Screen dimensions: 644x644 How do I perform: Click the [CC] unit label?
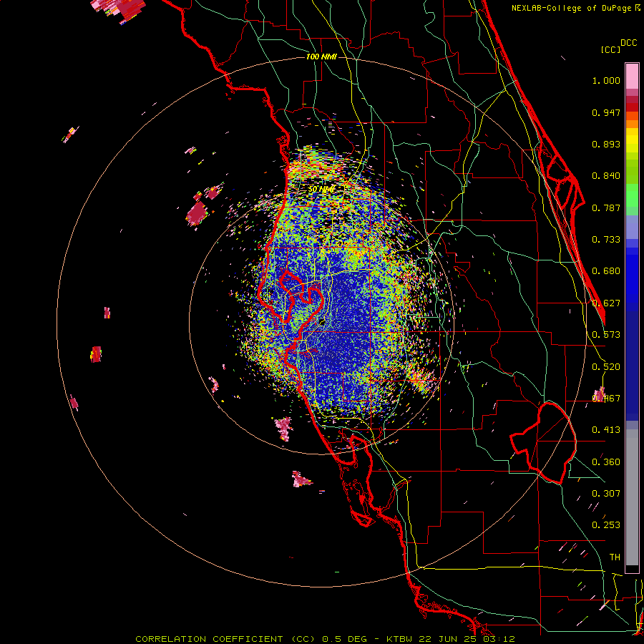(610, 49)
